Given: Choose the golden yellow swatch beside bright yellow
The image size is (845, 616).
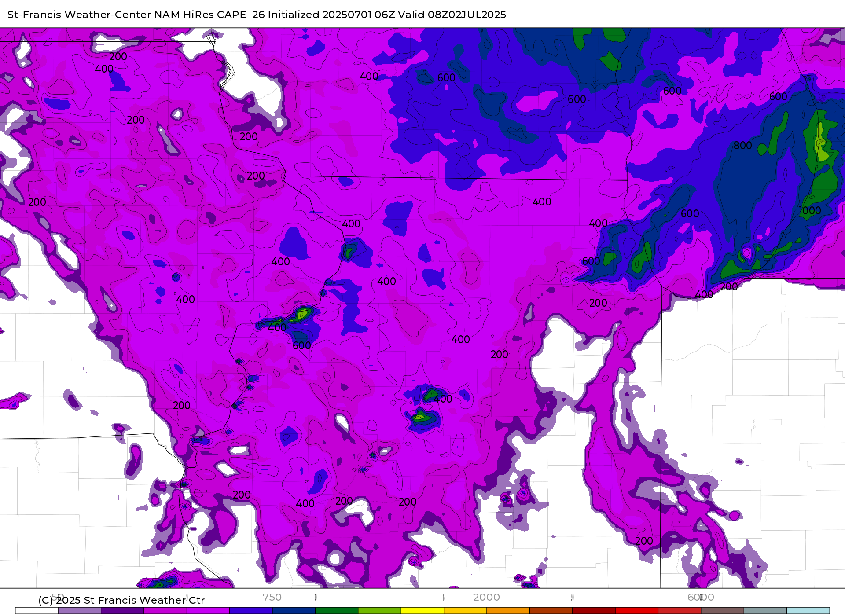Looking at the screenshot, I should click(465, 611).
